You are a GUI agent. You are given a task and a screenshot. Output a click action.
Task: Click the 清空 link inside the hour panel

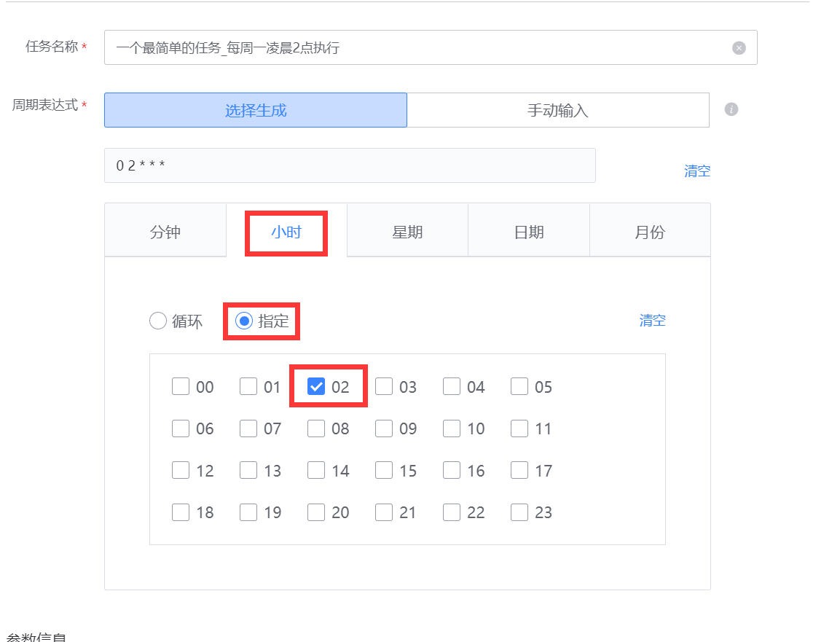(x=652, y=320)
